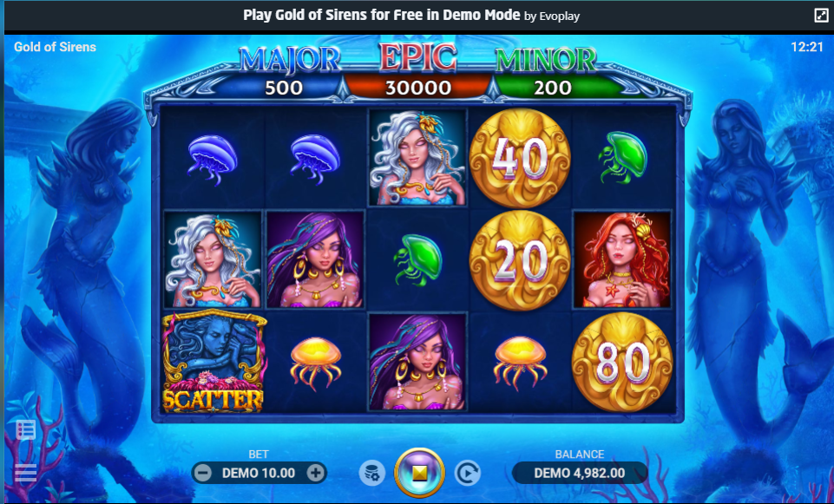The height and width of the screenshot is (504, 834).
Task: Select the gold coin showing 80
Action: pos(622,362)
